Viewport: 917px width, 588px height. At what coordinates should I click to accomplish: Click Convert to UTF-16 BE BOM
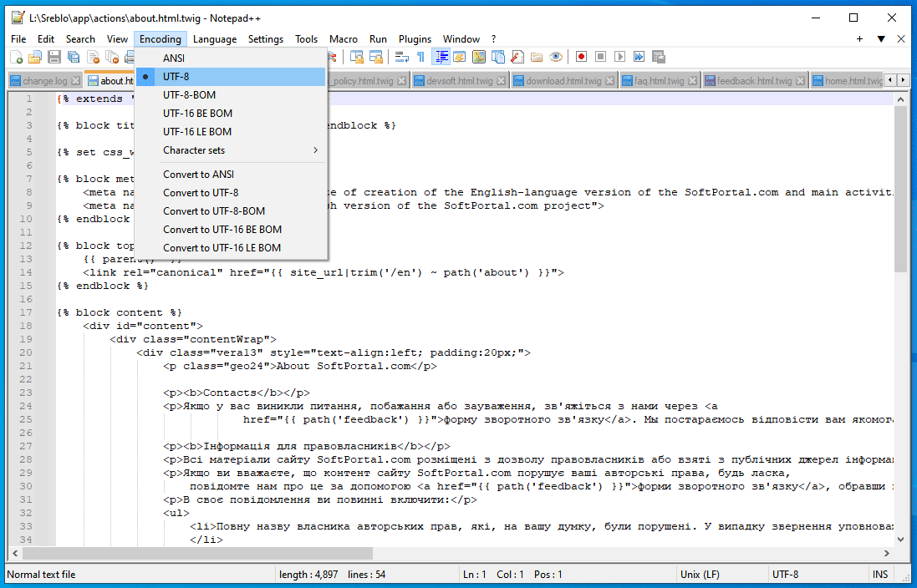click(x=231, y=230)
